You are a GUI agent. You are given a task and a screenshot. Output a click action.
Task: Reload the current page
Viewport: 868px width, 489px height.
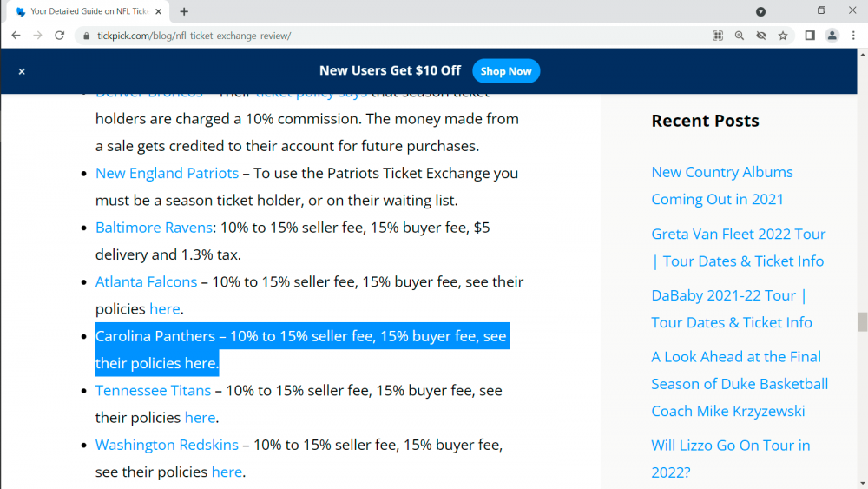(59, 36)
